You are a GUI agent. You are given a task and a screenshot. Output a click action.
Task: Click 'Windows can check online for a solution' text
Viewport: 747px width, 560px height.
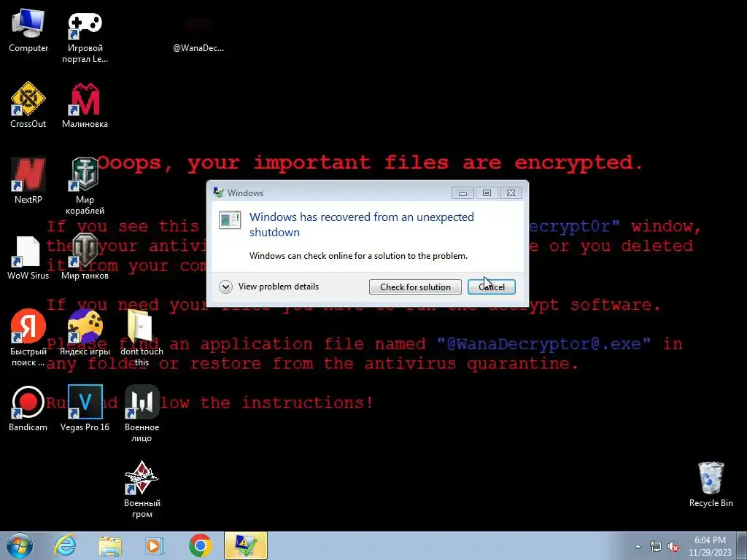358,256
